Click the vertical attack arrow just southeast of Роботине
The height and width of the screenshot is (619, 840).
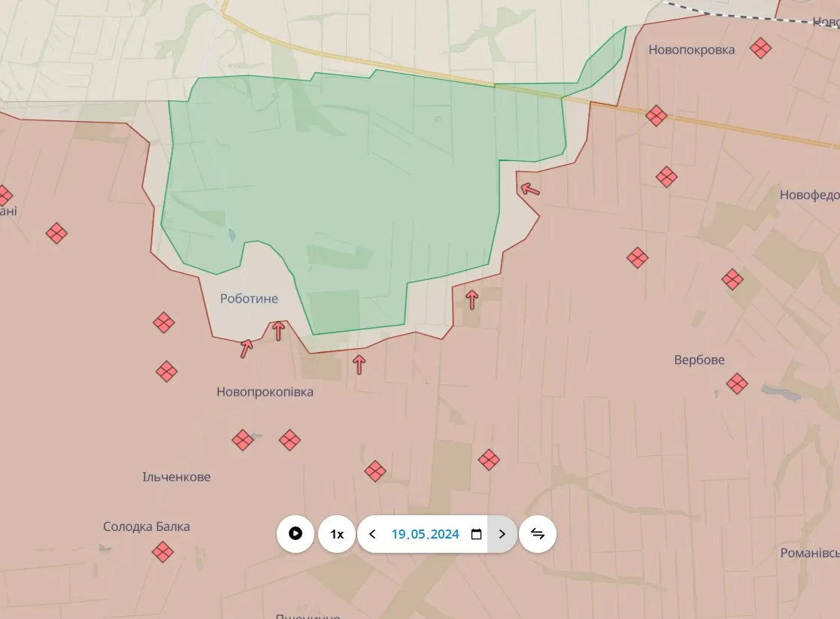[x=278, y=330]
